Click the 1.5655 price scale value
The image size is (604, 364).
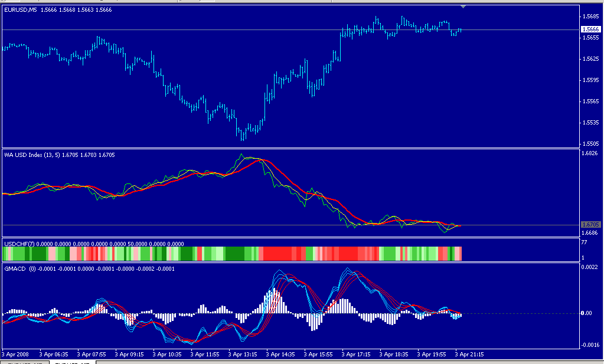coord(591,38)
